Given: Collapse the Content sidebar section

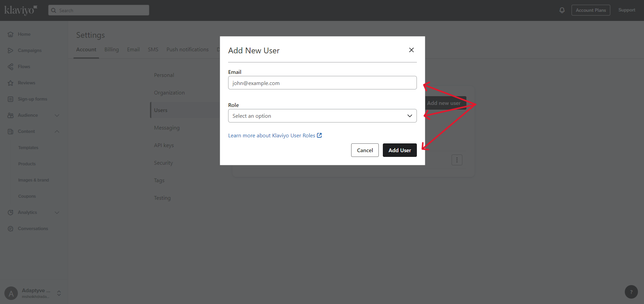Looking at the screenshot, I should coord(57,132).
